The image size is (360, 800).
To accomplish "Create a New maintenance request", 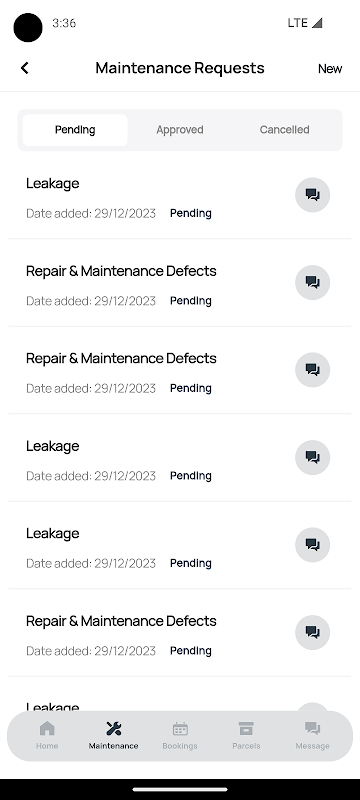I will tap(330, 68).
